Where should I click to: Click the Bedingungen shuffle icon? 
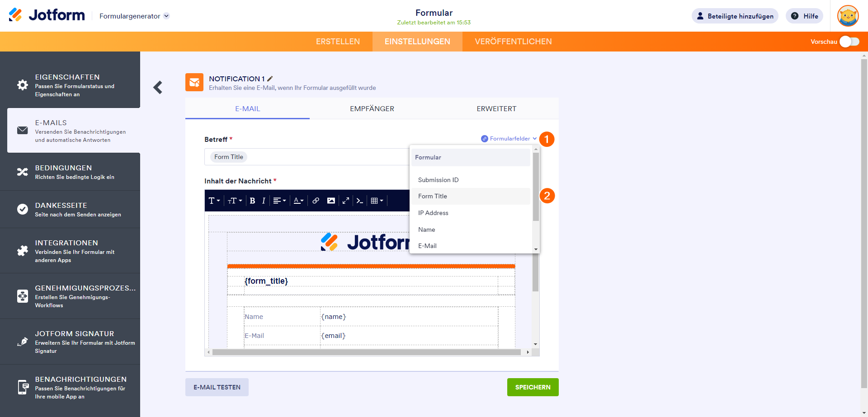coord(22,172)
